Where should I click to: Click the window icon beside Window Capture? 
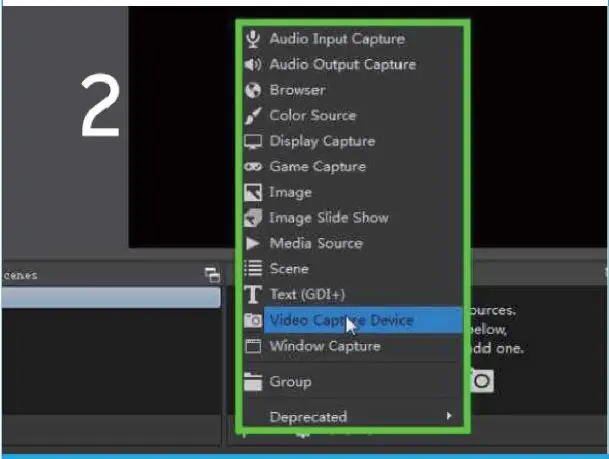click(x=253, y=346)
